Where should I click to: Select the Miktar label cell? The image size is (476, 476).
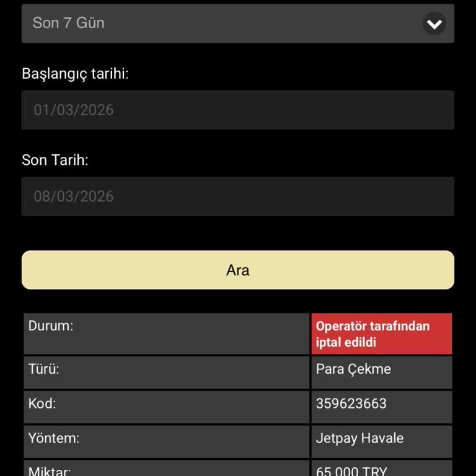166,469
